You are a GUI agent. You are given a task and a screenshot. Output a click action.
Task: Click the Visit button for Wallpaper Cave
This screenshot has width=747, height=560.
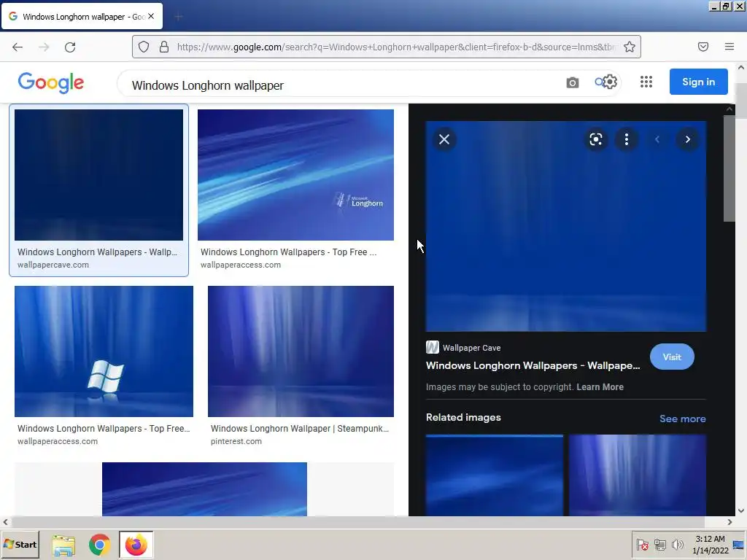coord(672,357)
